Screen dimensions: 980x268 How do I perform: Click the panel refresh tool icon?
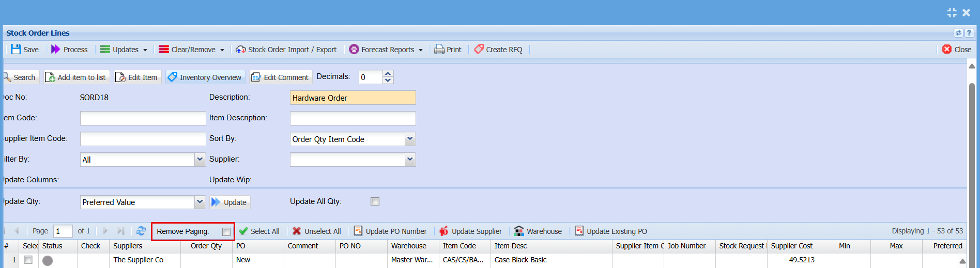click(x=958, y=33)
